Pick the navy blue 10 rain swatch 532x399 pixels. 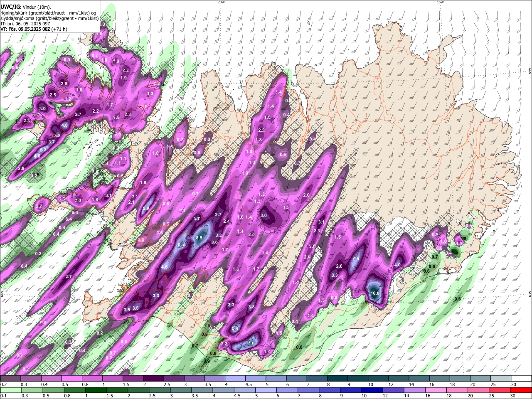click(x=372, y=390)
